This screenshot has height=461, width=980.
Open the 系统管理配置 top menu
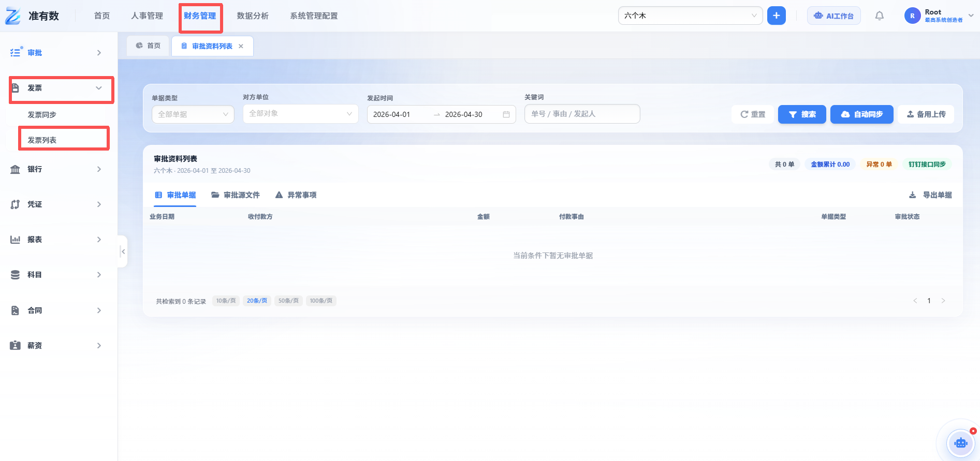(x=314, y=16)
